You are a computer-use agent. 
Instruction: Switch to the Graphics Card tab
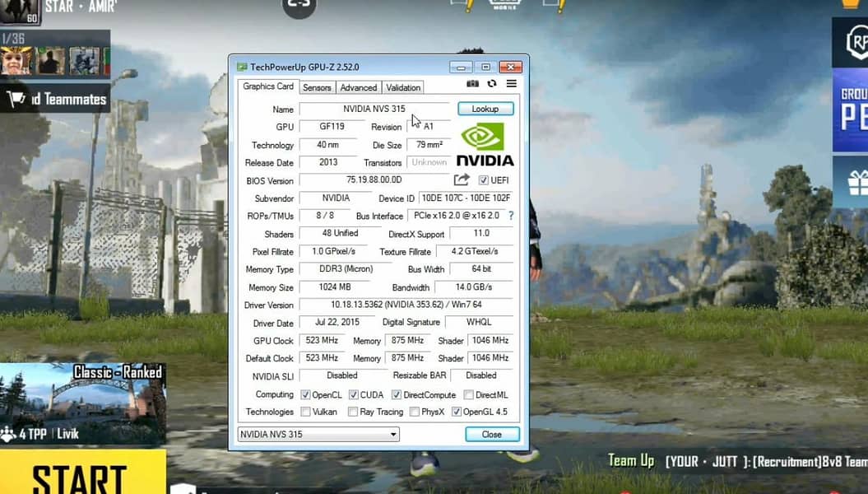[x=268, y=86]
